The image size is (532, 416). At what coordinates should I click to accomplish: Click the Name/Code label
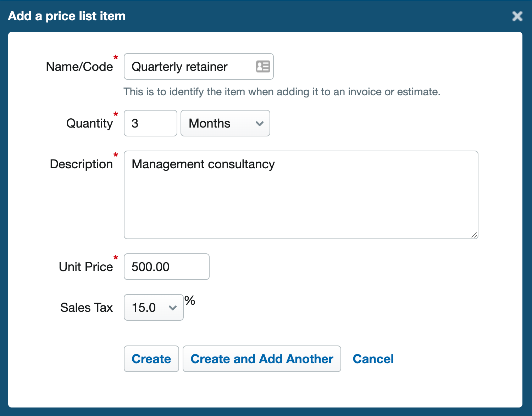coord(79,67)
